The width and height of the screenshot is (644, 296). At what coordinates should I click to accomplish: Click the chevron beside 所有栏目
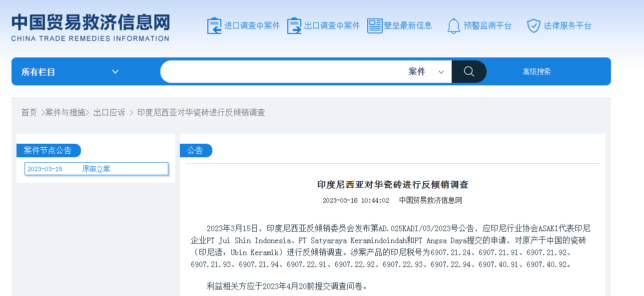pos(115,72)
